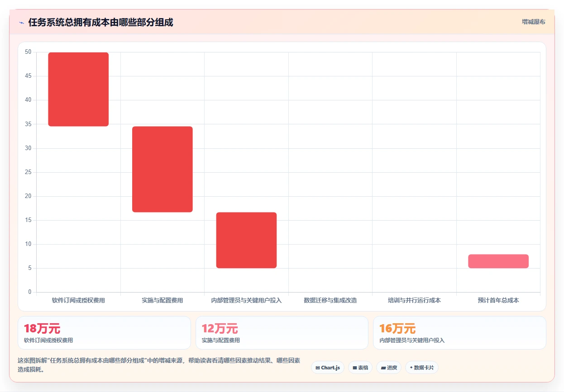Select the 数据卡片 tag chip

coord(422,368)
